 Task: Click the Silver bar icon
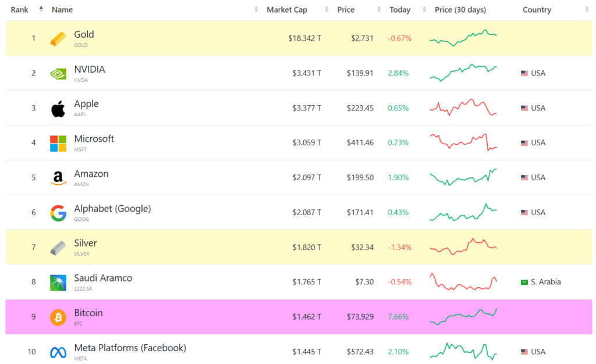pos(58,248)
